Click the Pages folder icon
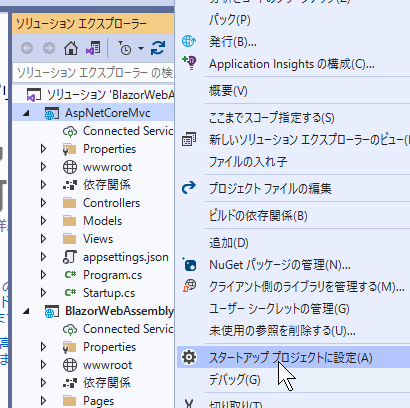This screenshot has height=408, width=410. (70, 401)
